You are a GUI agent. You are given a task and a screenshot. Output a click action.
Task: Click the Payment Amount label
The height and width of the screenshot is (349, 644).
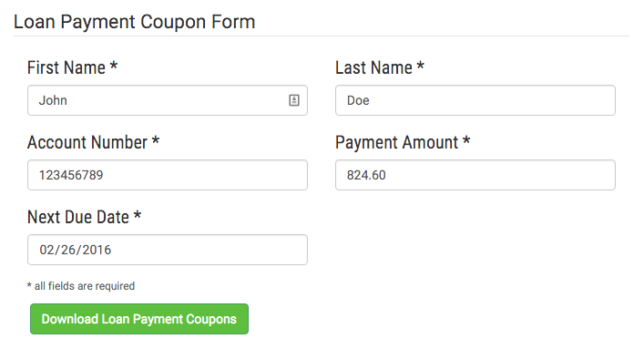coord(397,143)
